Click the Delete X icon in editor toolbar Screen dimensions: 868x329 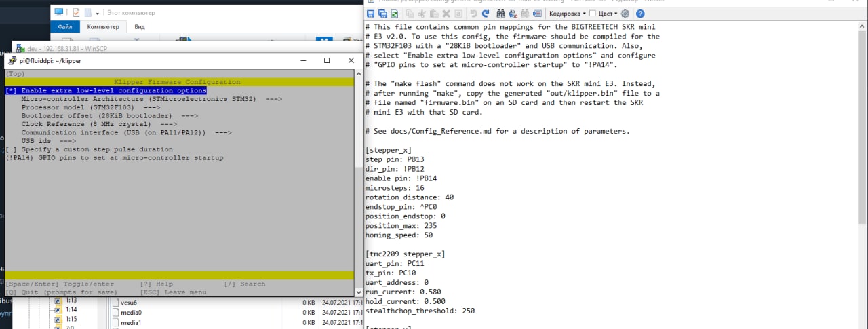click(x=446, y=14)
